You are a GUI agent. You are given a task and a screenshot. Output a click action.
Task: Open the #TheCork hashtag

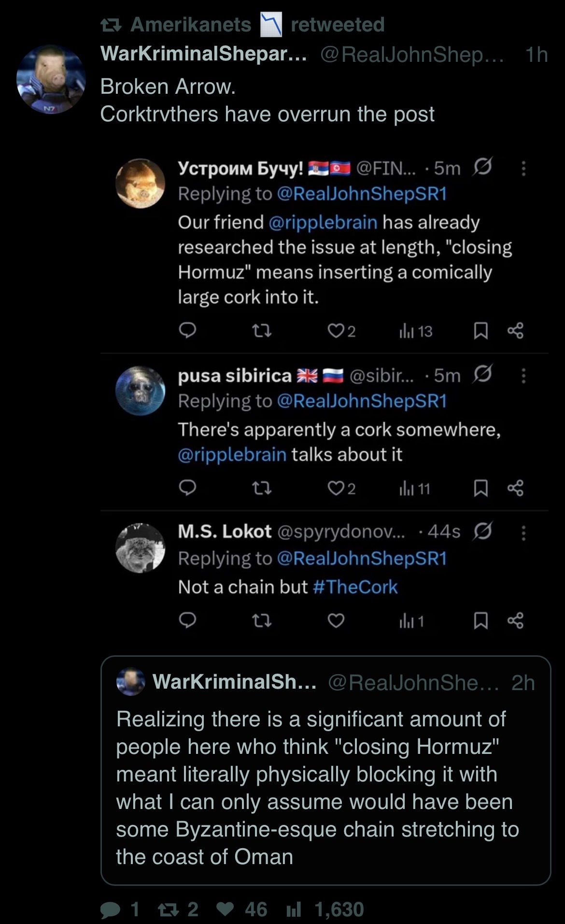[355, 587]
